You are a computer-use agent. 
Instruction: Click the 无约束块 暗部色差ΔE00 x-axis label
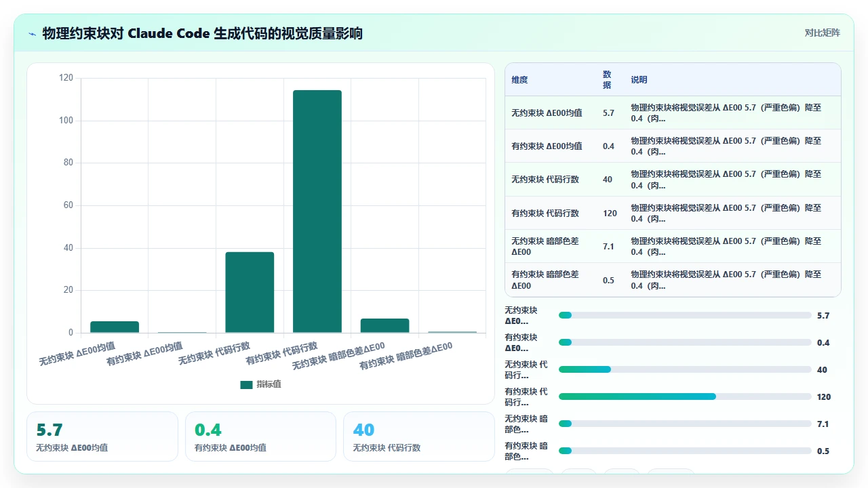[338, 356]
